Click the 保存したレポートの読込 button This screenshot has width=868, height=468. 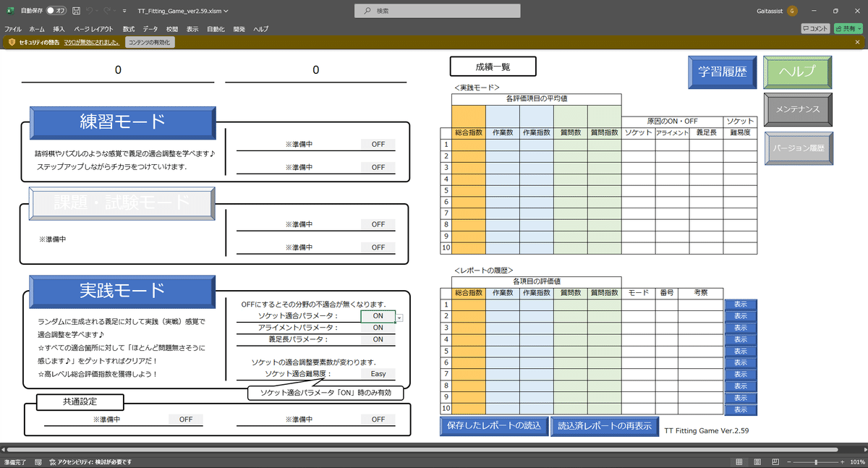tap(493, 427)
